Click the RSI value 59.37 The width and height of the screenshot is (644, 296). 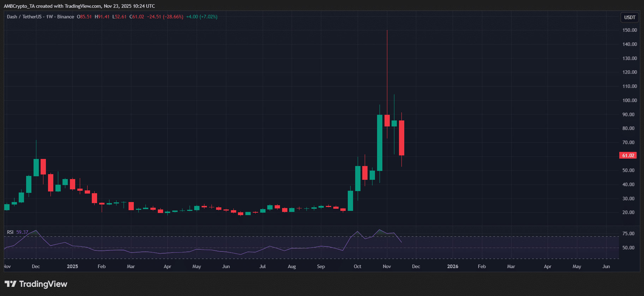22,232
